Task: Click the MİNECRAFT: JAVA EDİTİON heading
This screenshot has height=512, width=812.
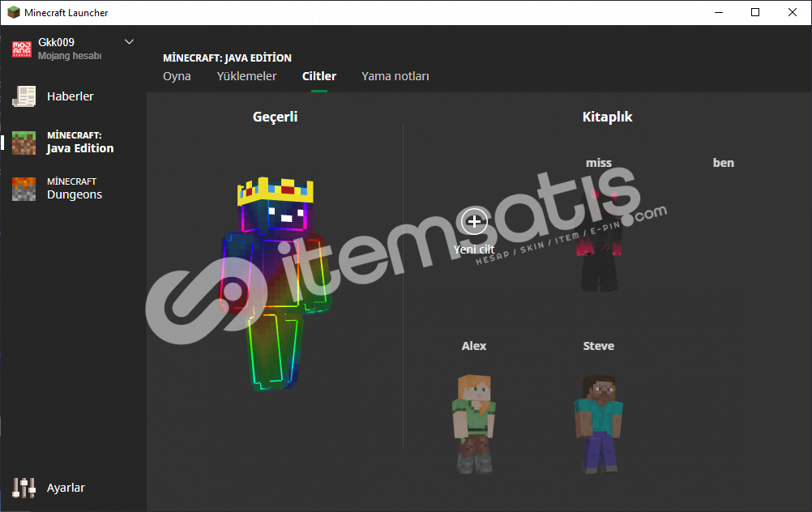Action: click(228, 58)
